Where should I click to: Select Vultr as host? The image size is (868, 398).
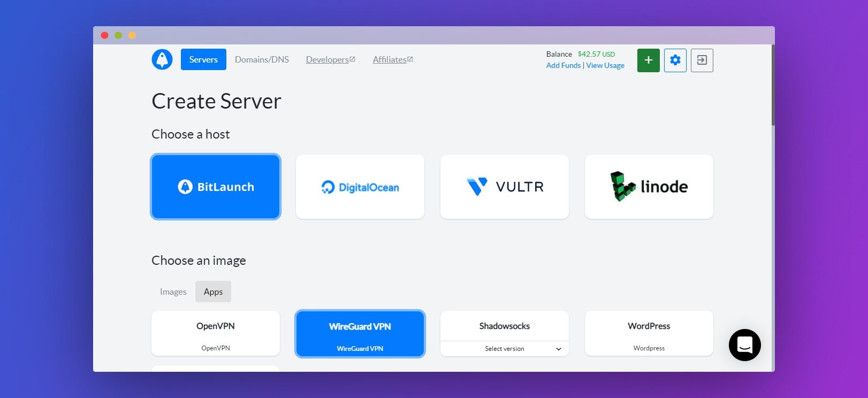tap(505, 187)
